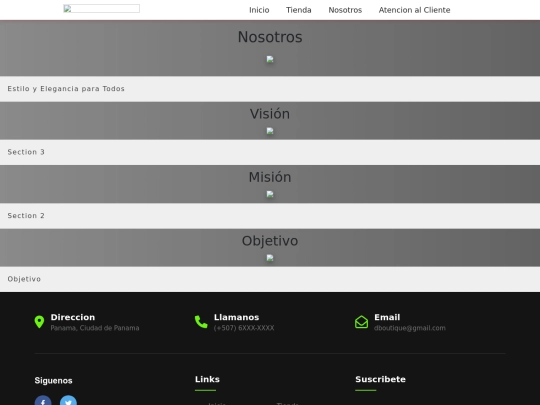Screen dimensions: 540x405
Task: Click the Direccion footer heading
Action: (73, 317)
